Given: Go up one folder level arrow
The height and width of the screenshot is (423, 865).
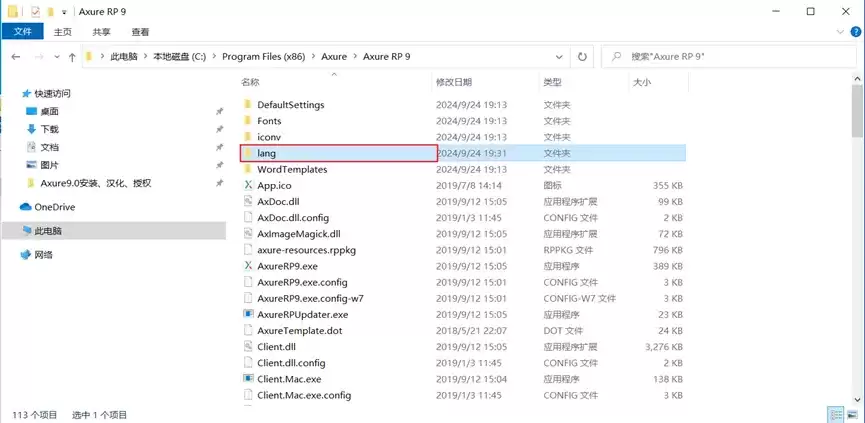Looking at the screenshot, I should pos(72,57).
